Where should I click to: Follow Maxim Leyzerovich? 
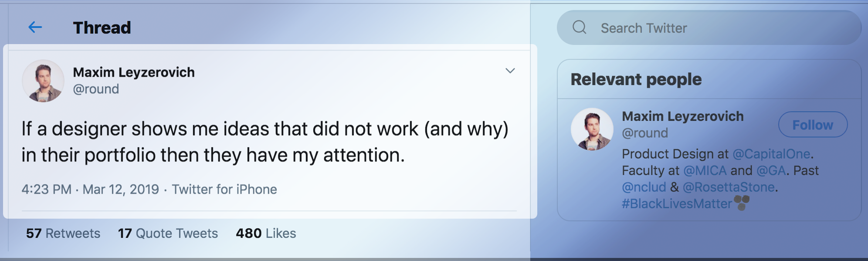(x=813, y=125)
